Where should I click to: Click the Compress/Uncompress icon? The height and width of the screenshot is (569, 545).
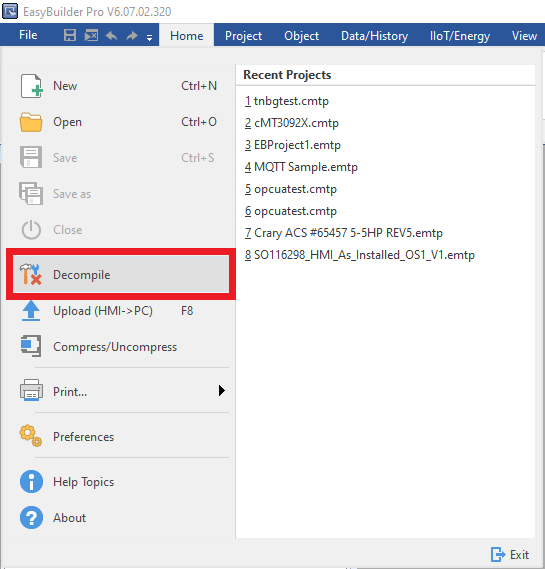tap(31, 346)
